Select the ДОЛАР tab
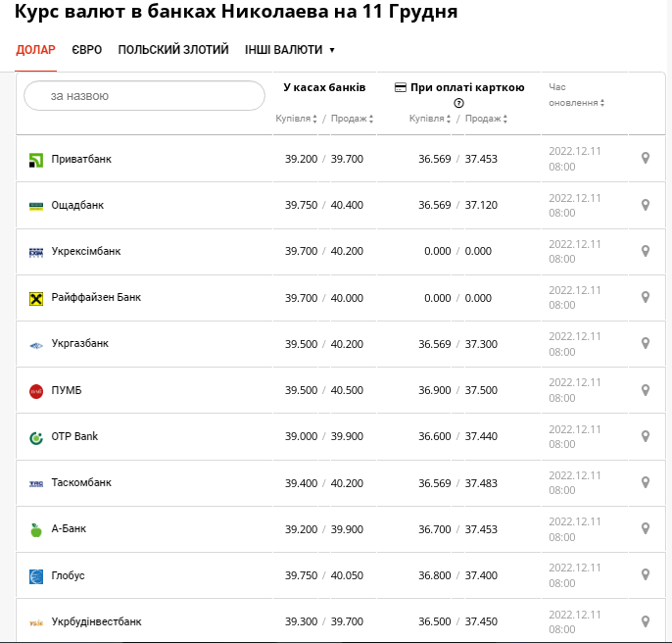 tap(35, 50)
